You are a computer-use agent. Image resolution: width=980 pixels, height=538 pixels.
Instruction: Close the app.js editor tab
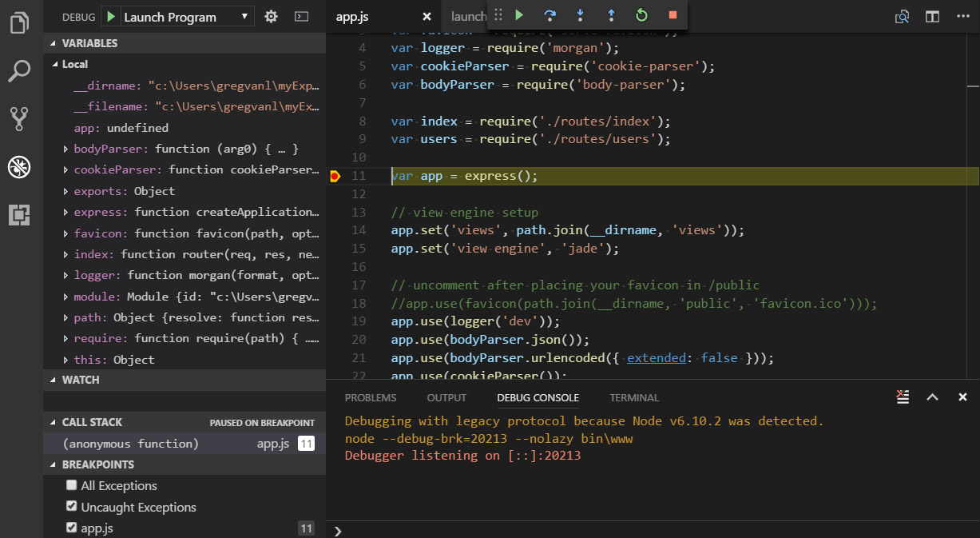(x=427, y=17)
